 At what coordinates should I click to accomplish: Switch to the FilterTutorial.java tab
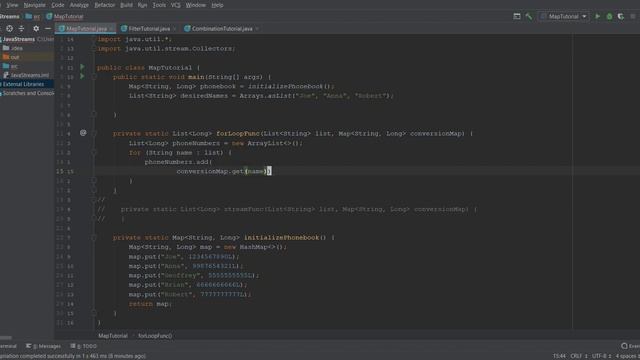tap(149, 29)
